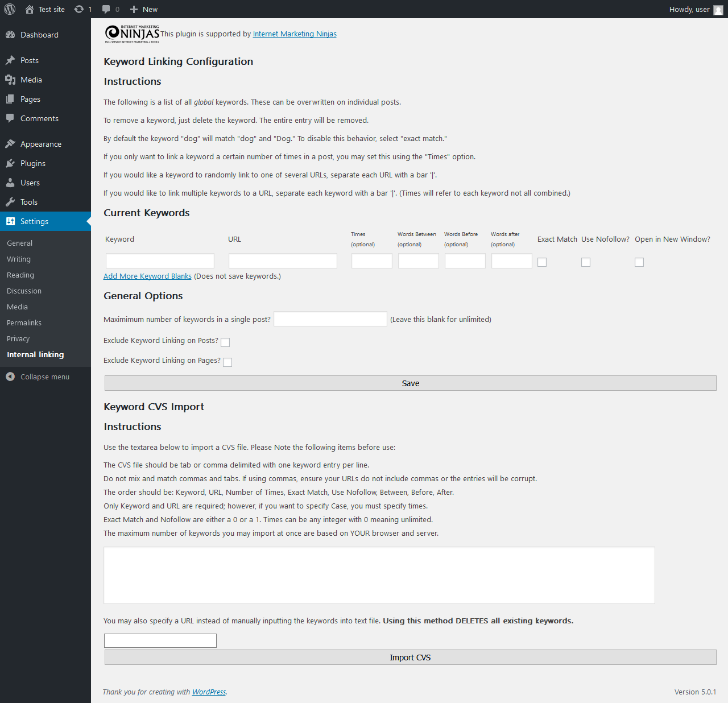728x703 pixels.
Task: Click the Comments sidebar icon
Action: point(10,118)
